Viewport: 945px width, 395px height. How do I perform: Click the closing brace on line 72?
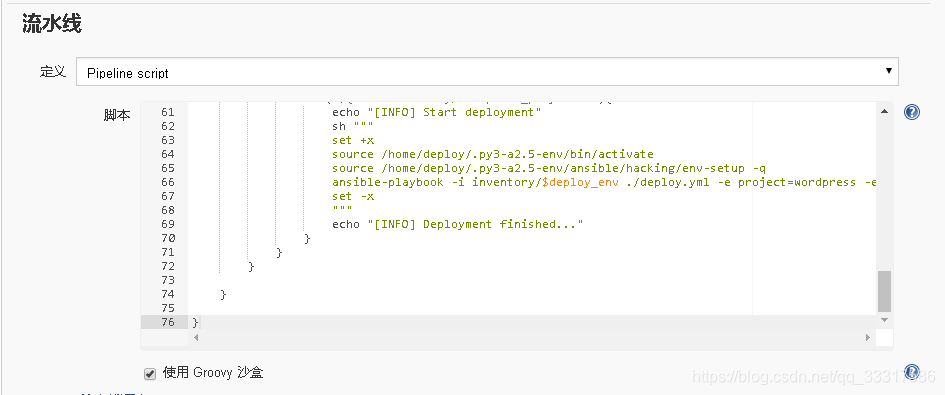[251, 266]
